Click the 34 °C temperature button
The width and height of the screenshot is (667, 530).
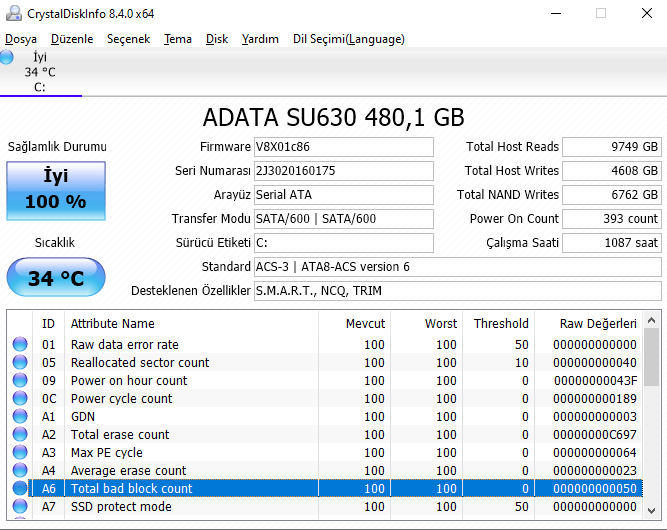pyautogui.click(x=56, y=277)
